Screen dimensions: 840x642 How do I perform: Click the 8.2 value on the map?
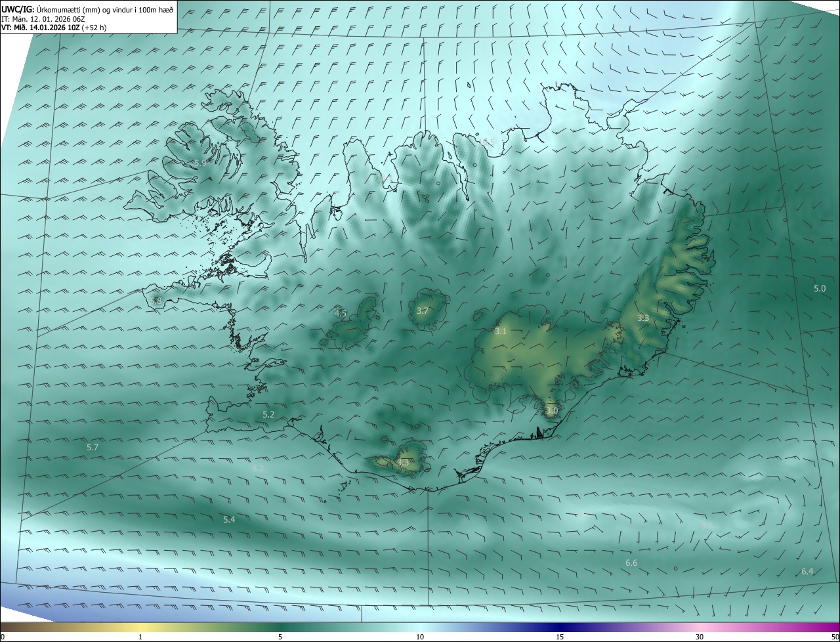pyautogui.click(x=258, y=468)
